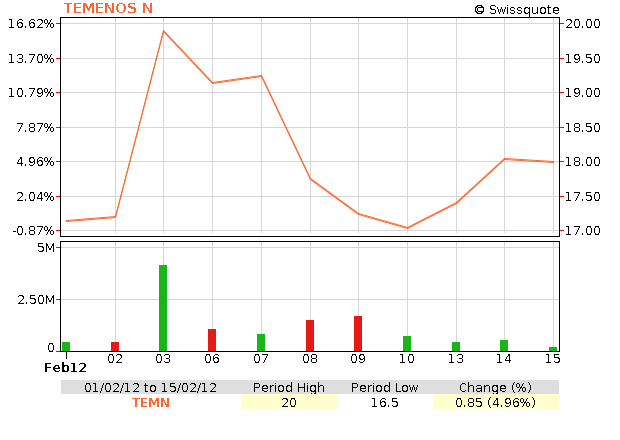Click the red volume bar on 08

click(x=310, y=336)
